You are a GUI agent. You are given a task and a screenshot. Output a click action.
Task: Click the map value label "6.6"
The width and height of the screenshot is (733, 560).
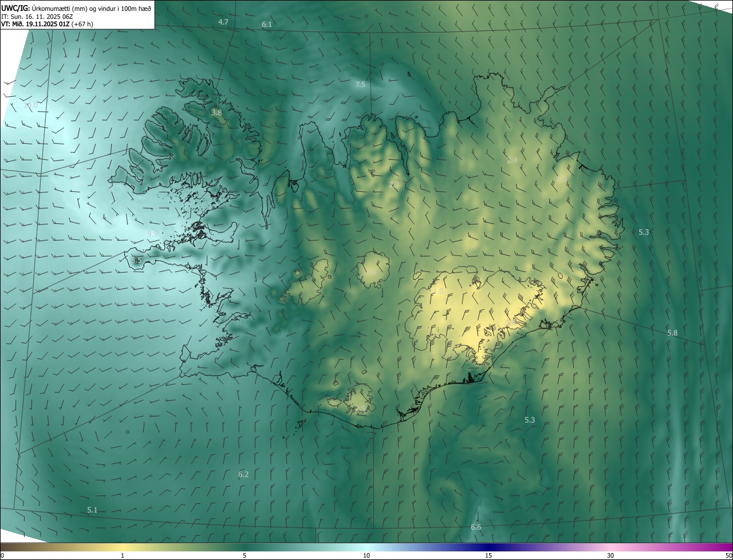point(476,527)
